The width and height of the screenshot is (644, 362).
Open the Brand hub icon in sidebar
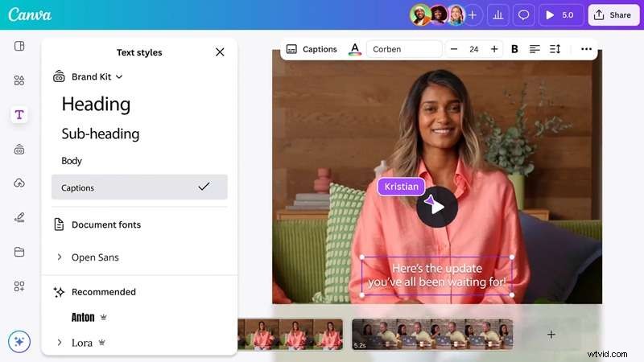click(x=19, y=150)
